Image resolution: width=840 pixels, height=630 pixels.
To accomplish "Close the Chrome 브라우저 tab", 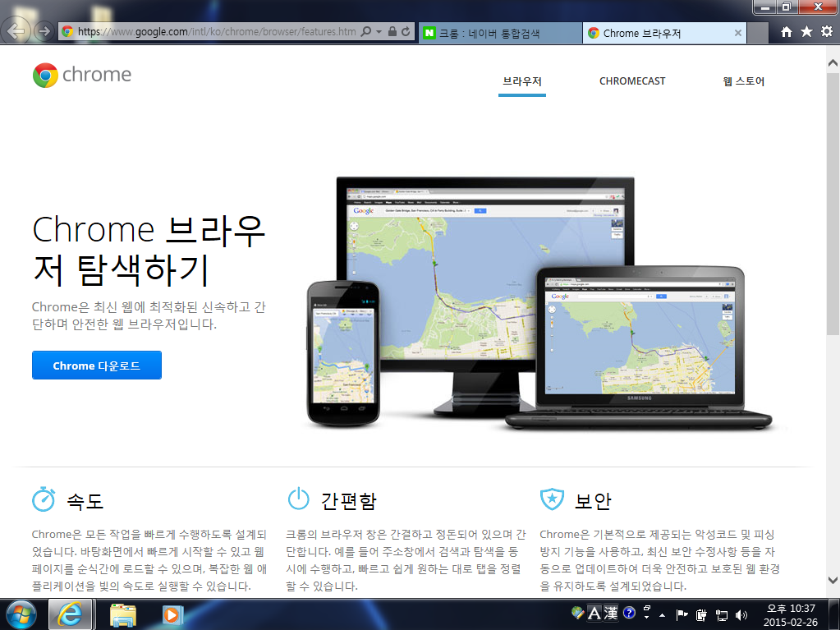I will (x=737, y=33).
